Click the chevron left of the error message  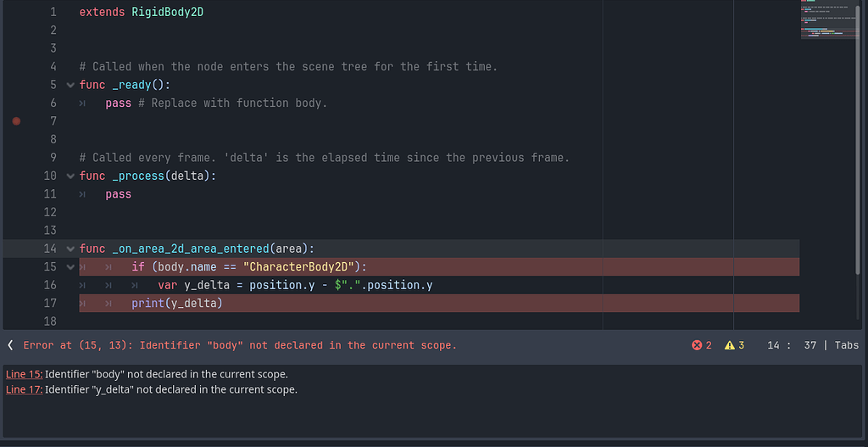click(10, 345)
